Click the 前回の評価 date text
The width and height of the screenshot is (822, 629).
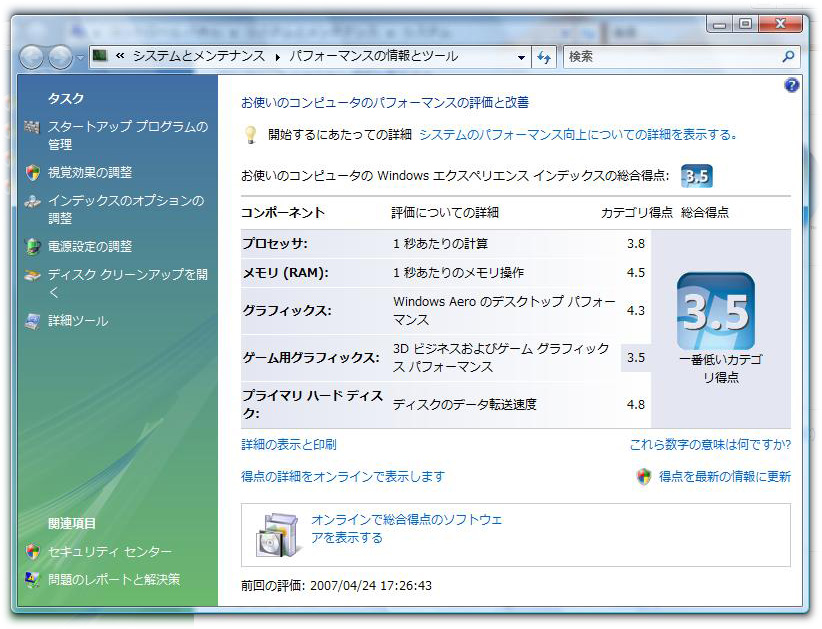click(337, 585)
